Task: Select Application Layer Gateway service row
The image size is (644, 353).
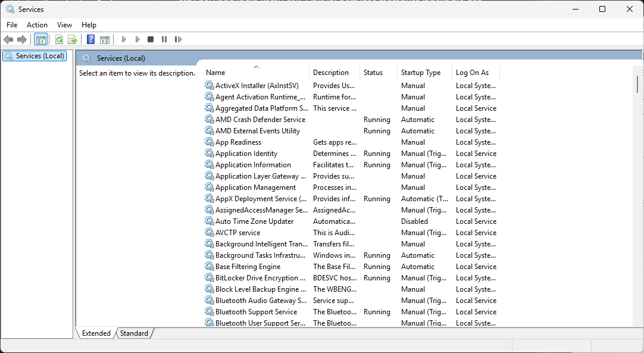Action: pyautogui.click(x=352, y=176)
